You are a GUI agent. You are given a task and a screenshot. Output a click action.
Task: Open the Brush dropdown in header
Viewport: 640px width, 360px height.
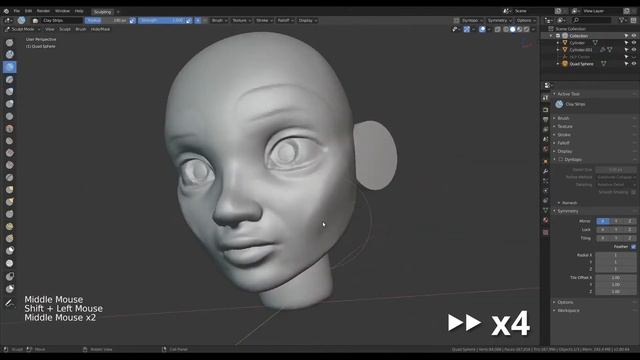coord(219,20)
